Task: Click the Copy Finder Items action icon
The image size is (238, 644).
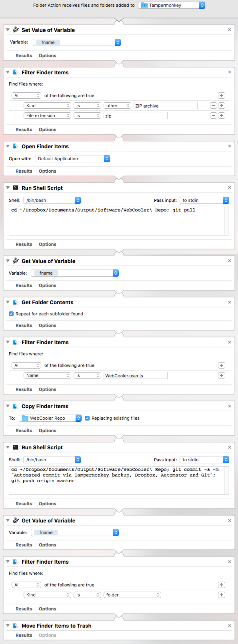Action: [16, 406]
